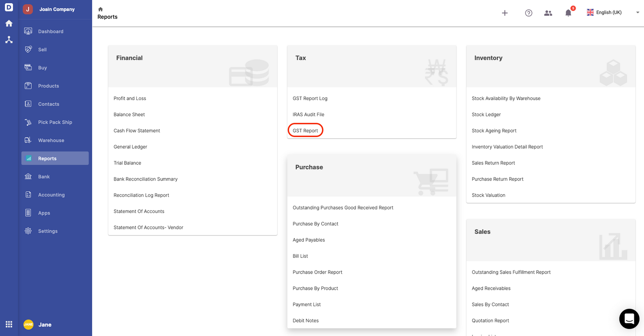Open the notifications bell
Screen dimensions: 644x336
pos(568,13)
